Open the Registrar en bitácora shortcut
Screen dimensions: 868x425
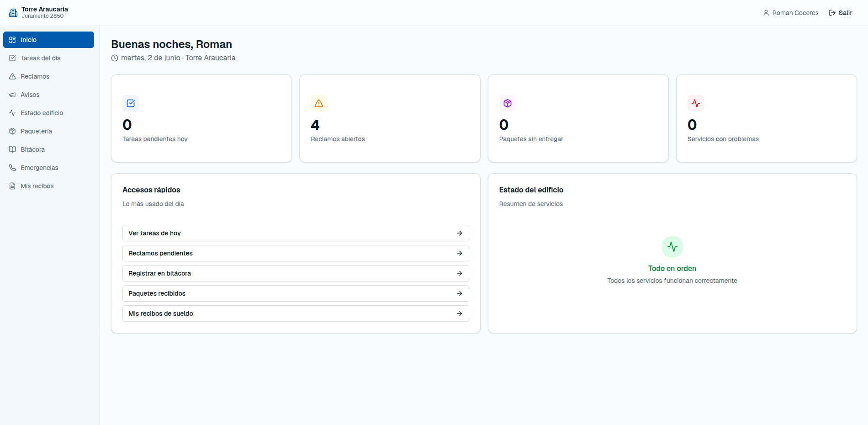pyautogui.click(x=296, y=273)
